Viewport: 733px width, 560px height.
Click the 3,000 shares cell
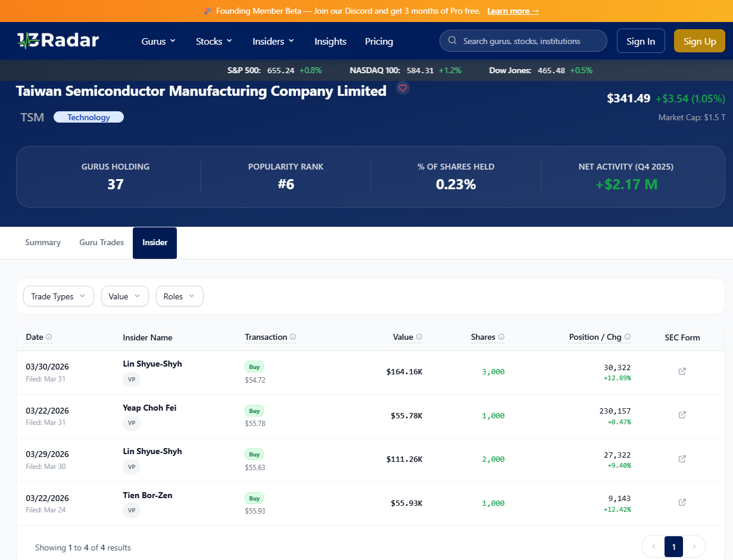[x=493, y=372]
